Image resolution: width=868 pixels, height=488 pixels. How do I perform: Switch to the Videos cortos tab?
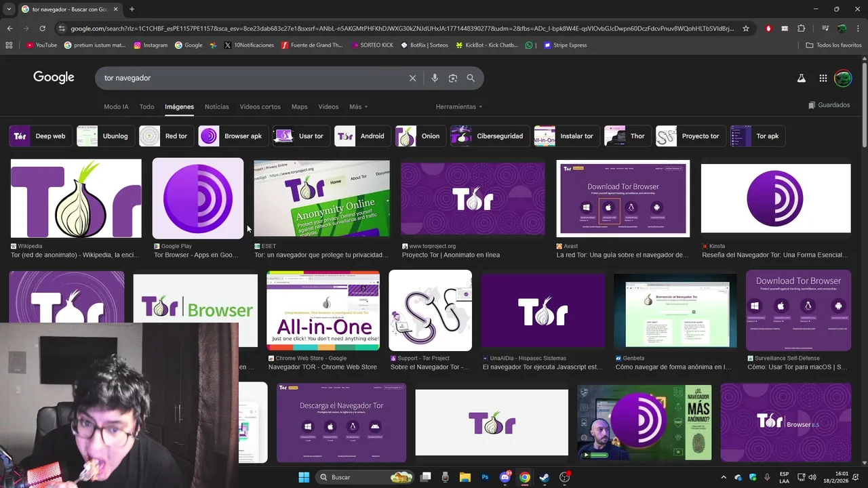(260, 107)
